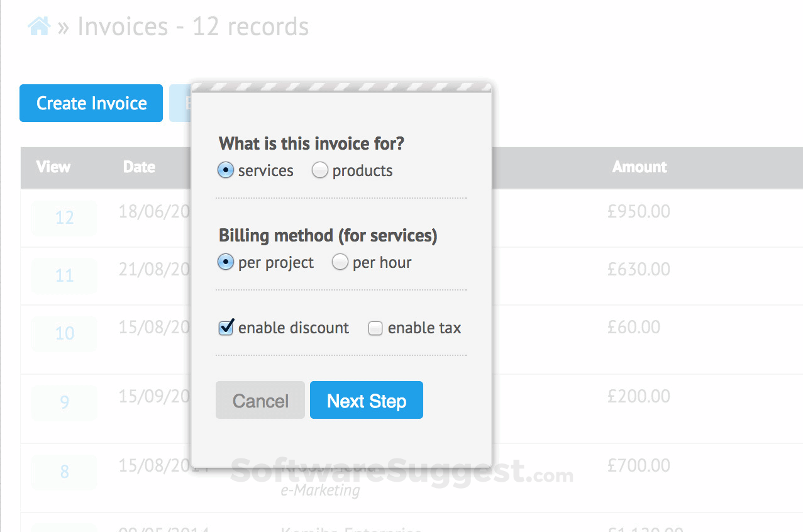Select the services radio option
The image size is (803, 532).
tap(226, 170)
